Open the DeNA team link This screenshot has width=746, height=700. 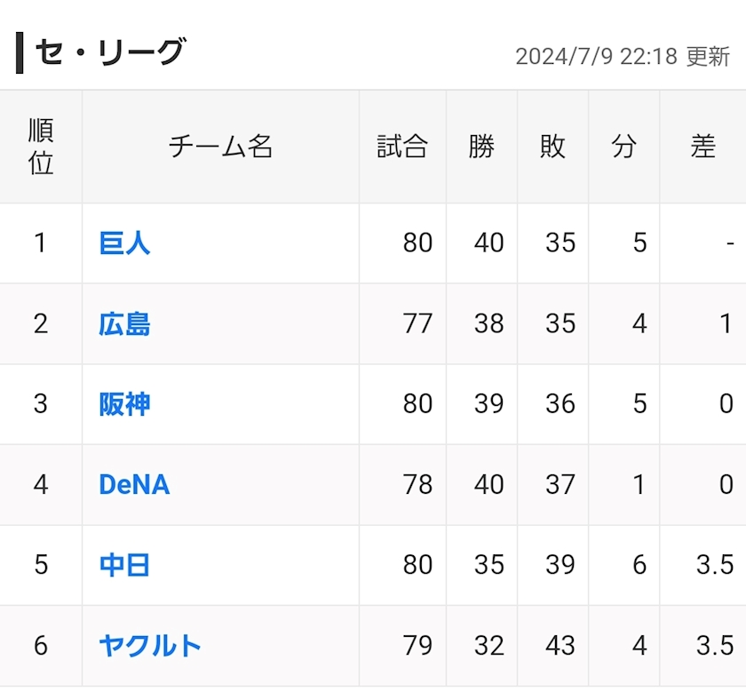coord(134,484)
